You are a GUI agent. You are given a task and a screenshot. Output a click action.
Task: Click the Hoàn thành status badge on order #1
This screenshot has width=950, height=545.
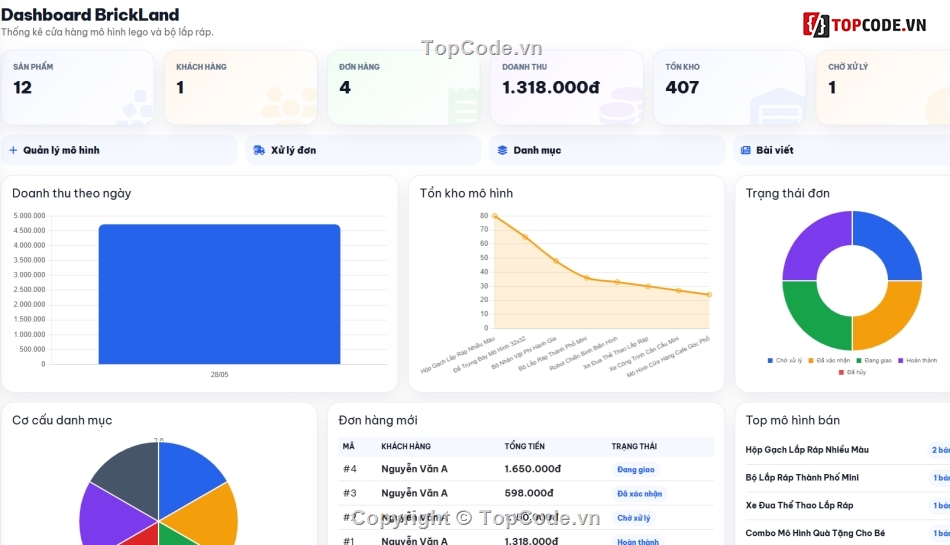coord(637,541)
